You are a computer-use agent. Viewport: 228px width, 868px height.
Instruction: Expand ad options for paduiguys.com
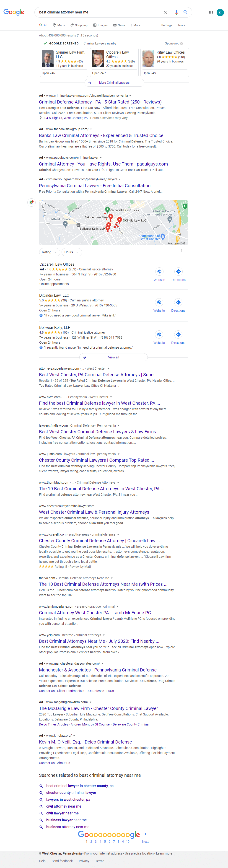(101, 158)
